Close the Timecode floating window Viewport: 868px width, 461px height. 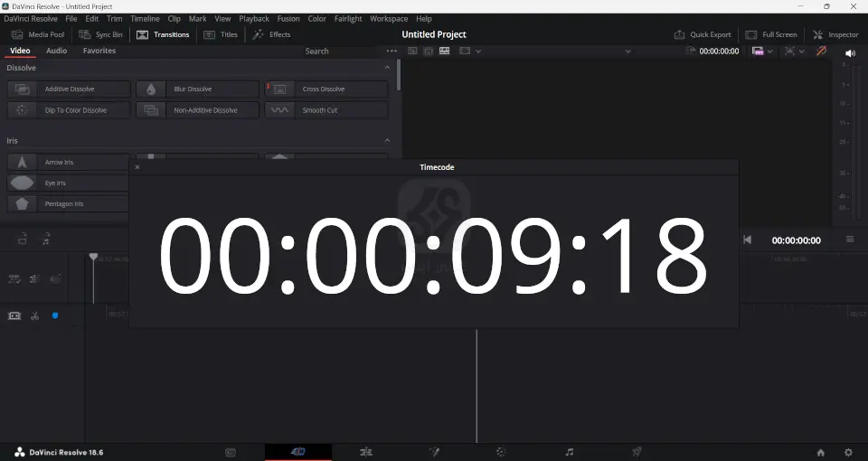click(137, 167)
